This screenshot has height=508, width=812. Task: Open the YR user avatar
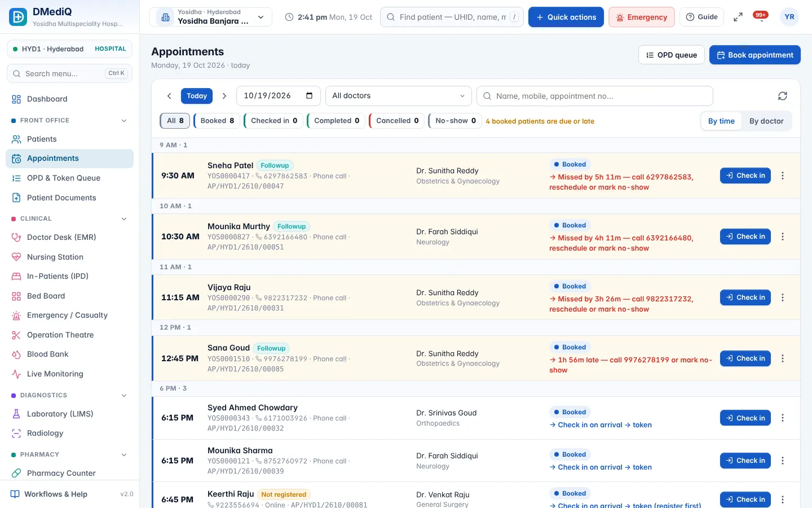789,17
